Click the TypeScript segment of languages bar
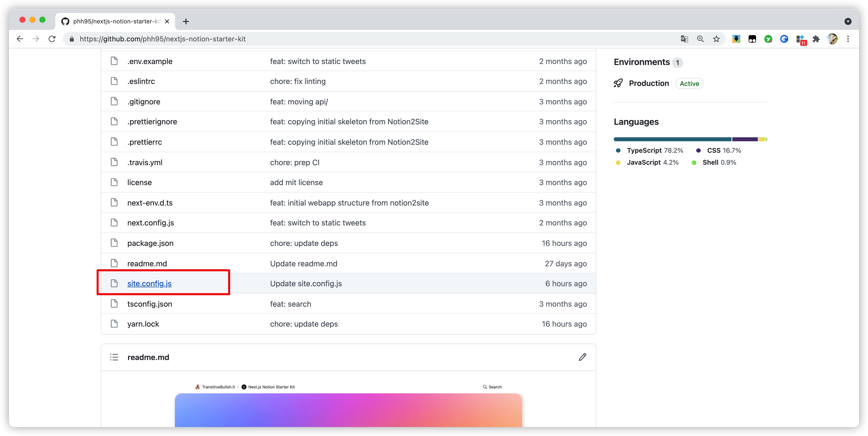This screenshot has width=868, height=436. click(x=672, y=139)
